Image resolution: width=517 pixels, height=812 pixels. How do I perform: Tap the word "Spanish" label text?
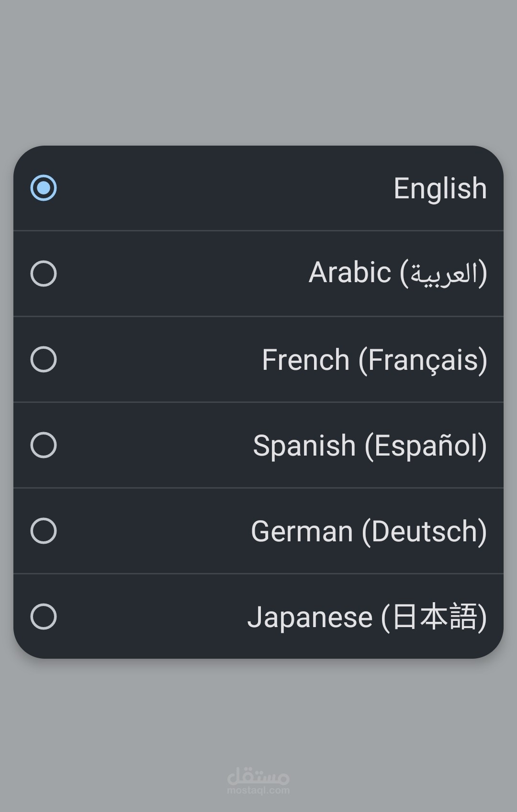304,446
